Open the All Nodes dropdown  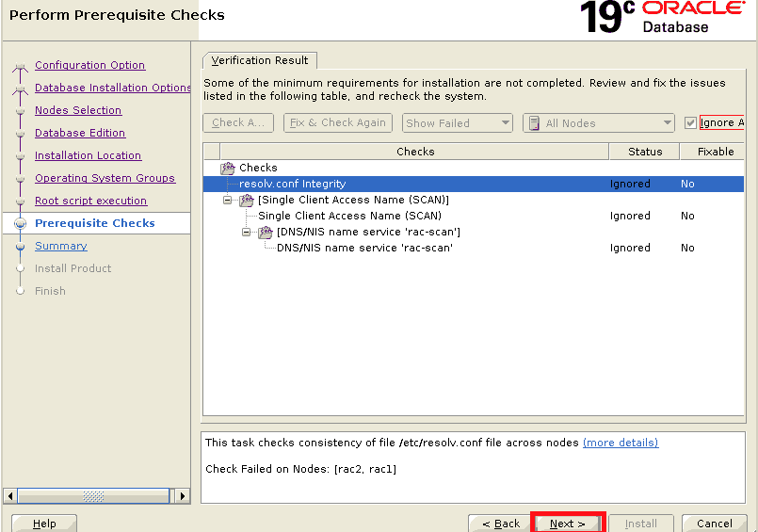(599, 122)
